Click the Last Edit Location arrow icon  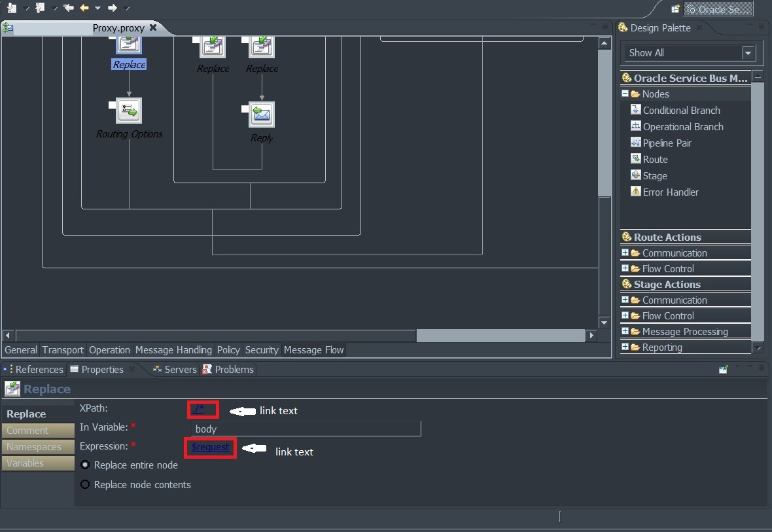pyautogui.click(x=69, y=8)
